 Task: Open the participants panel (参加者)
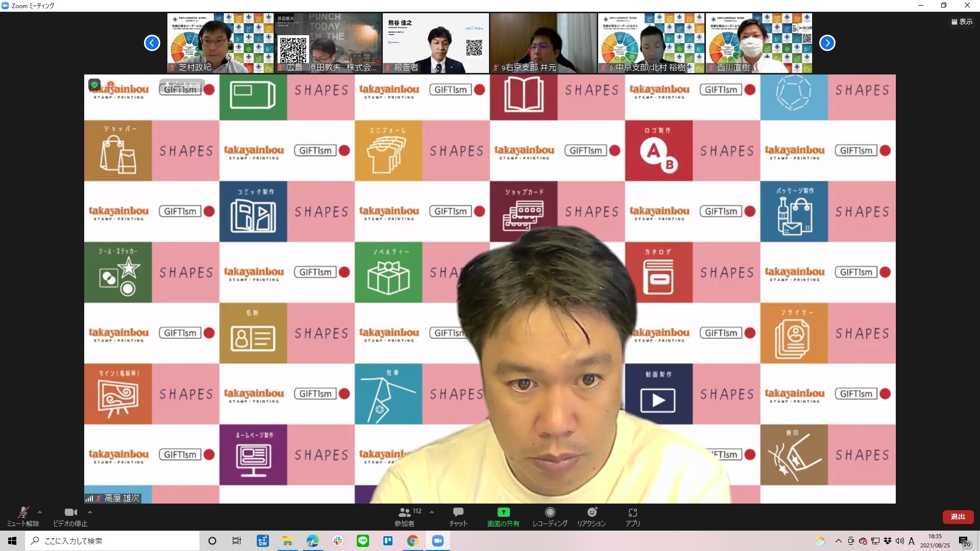coord(405,516)
